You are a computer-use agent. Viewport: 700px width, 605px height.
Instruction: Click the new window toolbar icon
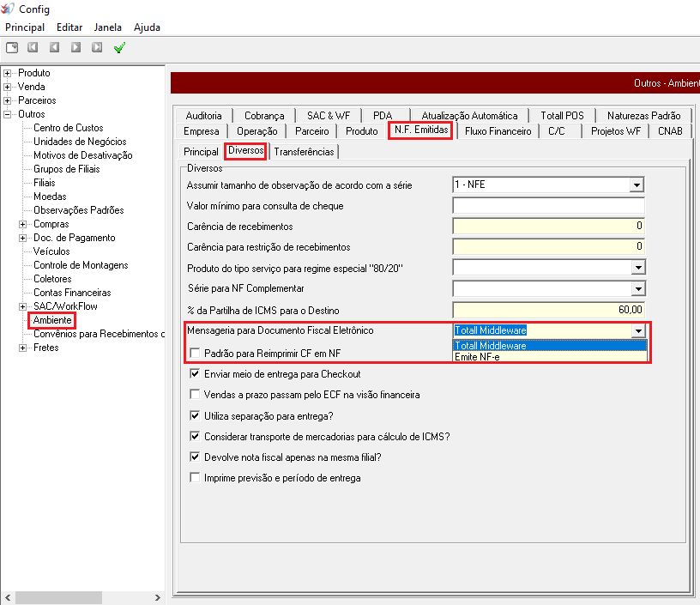[12, 48]
